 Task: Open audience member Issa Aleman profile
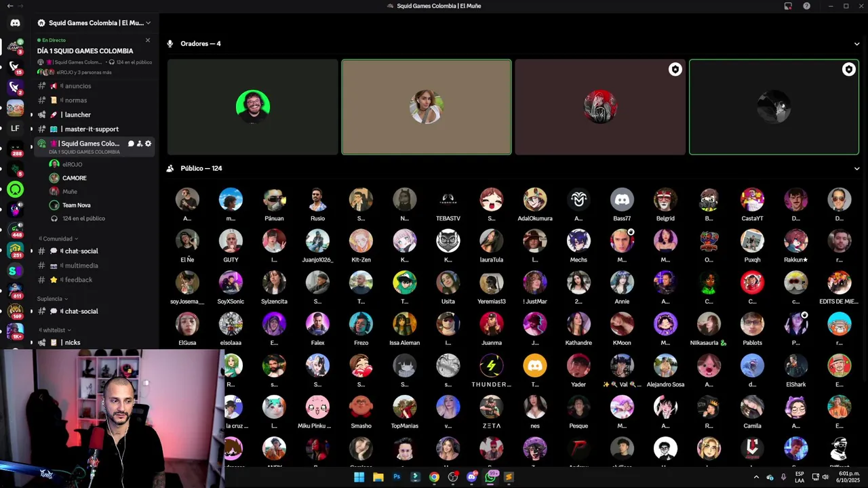point(405,329)
